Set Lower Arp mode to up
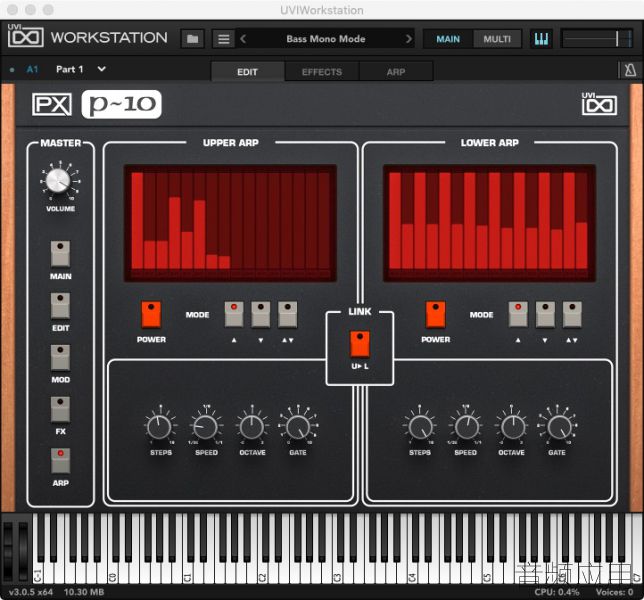Viewport: 644px width, 600px height. 518,315
